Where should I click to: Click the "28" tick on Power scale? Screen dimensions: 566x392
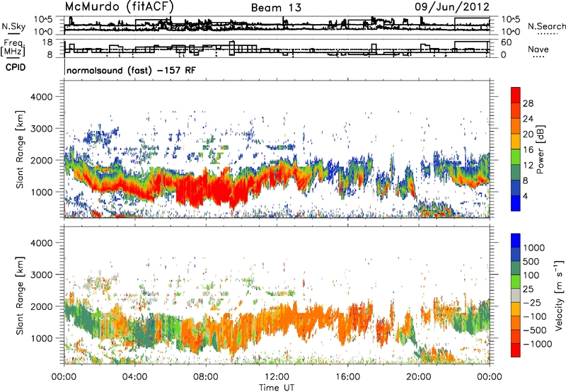[528, 103]
